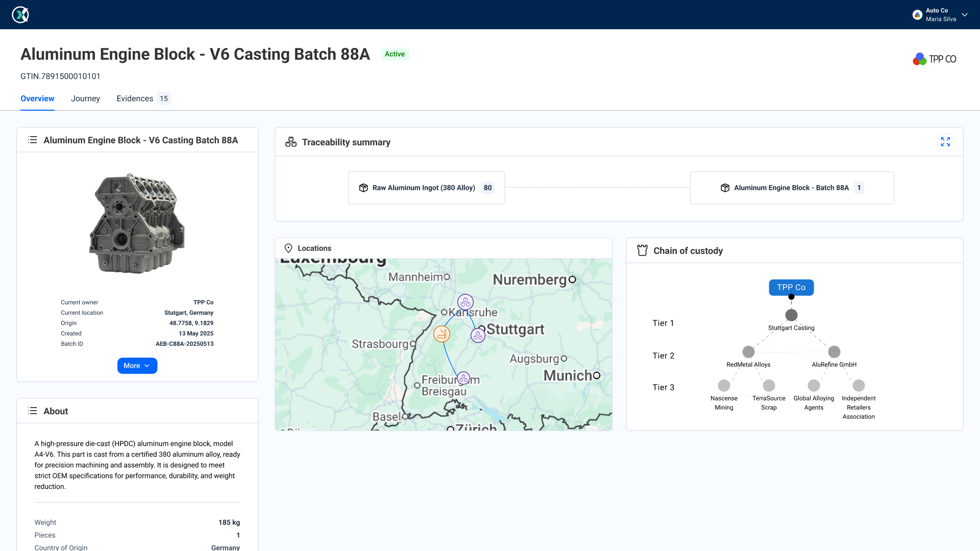Click the Auto Co user avatar
This screenshot has width=980, height=551.
click(917, 15)
